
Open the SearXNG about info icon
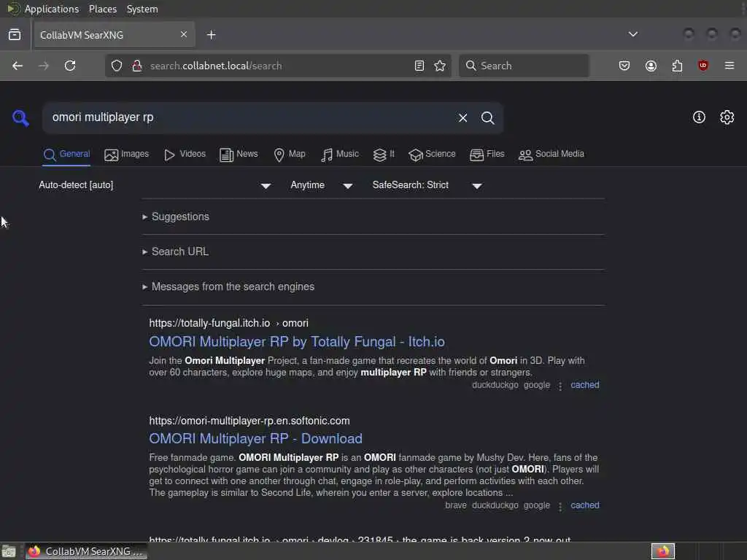pyautogui.click(x=699, y=117)
